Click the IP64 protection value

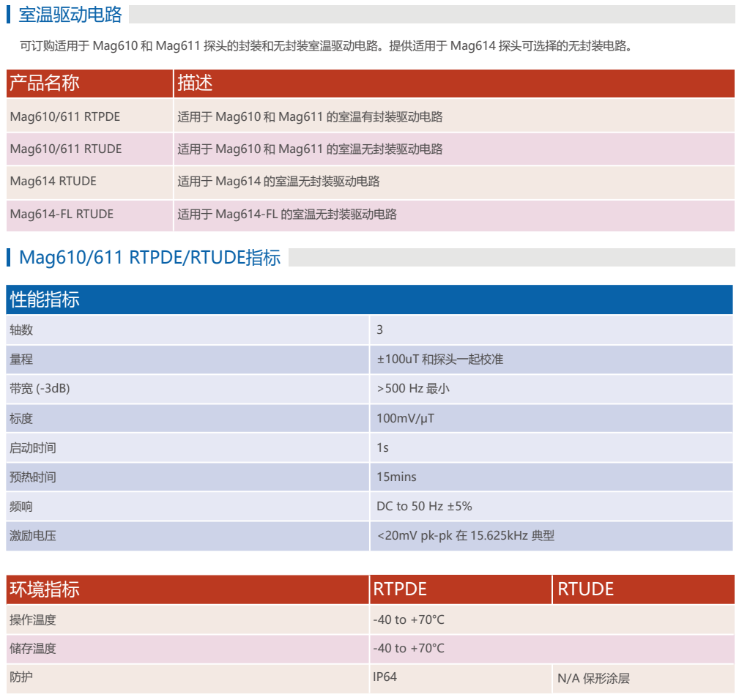385,677
